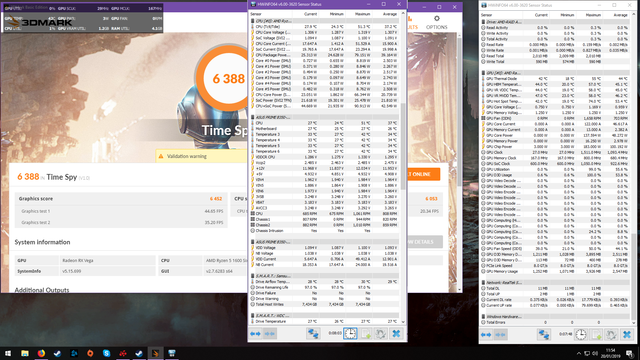Viewport: 640px width, 360px height.
Task: Select the GPU Utilization row
Action: pyautogui.click(x=555, y=169)
